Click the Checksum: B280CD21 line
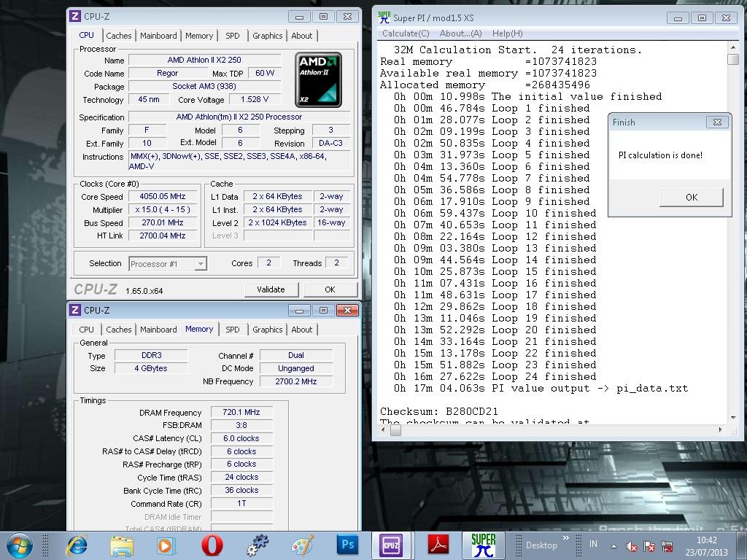This screenshot has height=560, width=747. (438, 411)
